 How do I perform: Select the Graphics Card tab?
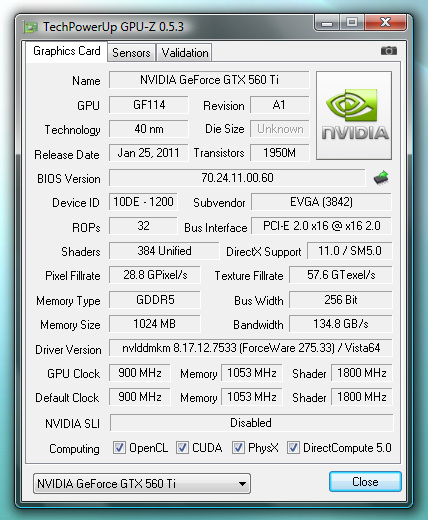point(67,51)
